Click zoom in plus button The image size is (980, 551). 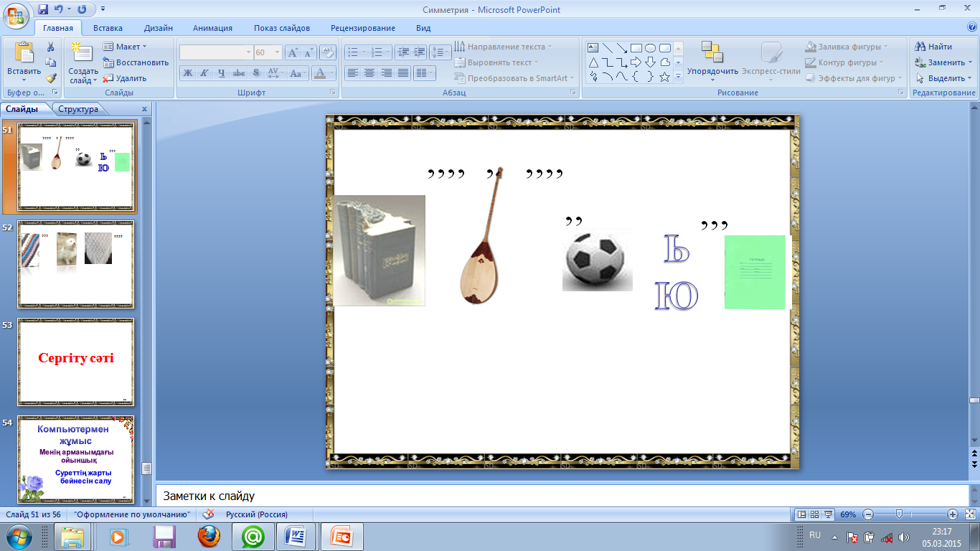tap(953, 514)
